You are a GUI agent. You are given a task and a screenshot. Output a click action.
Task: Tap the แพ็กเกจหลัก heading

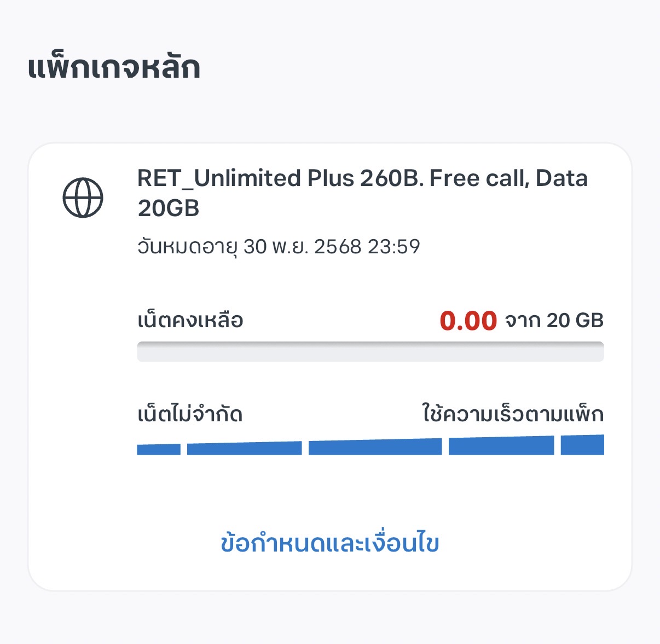pos(114,68)
